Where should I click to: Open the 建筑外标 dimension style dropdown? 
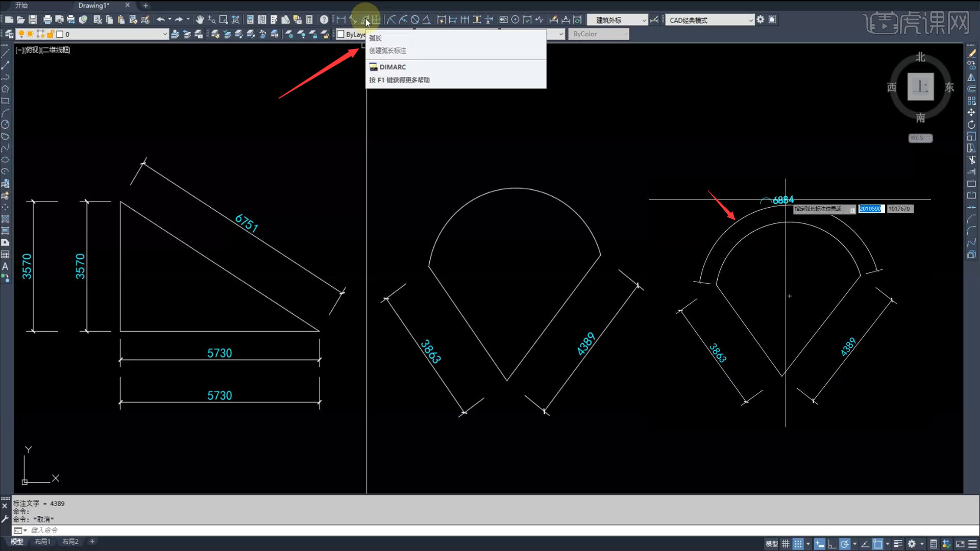point(617,20)
